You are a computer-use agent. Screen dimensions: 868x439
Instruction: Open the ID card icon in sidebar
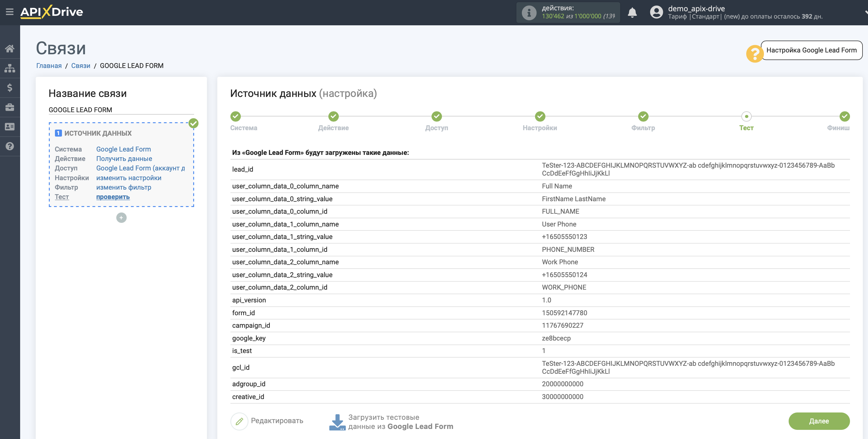click(10, 127)
